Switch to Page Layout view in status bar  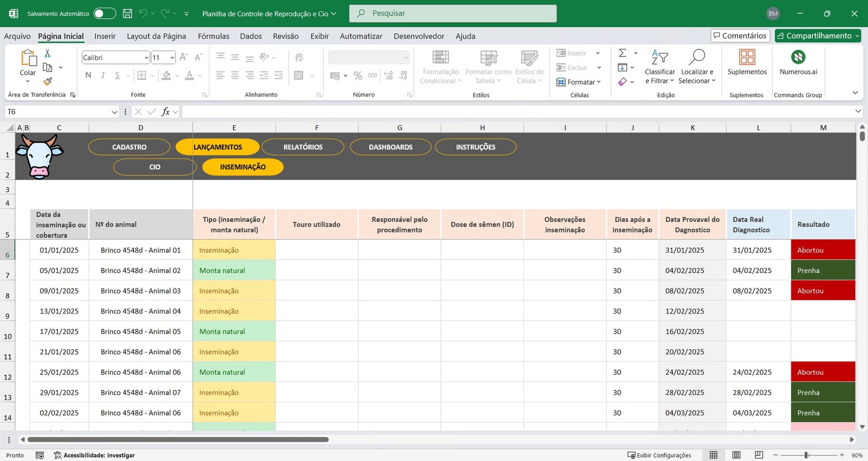pos(736,455)
